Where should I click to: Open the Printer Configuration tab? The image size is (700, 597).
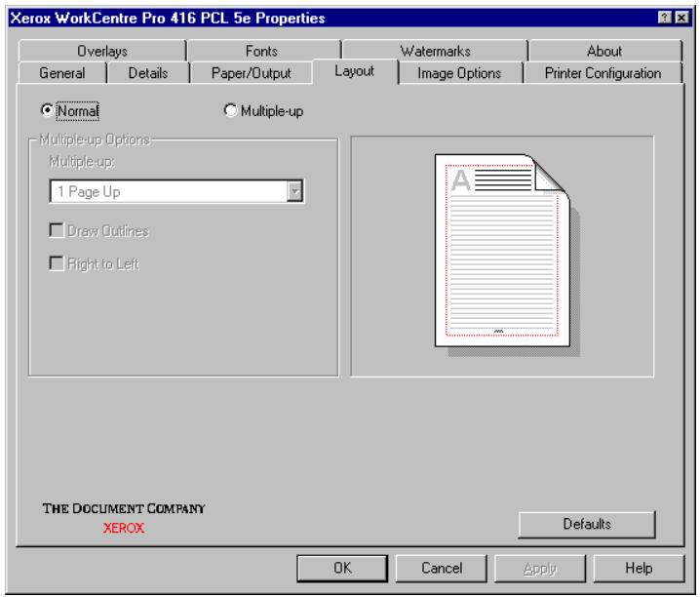(603, 73)
